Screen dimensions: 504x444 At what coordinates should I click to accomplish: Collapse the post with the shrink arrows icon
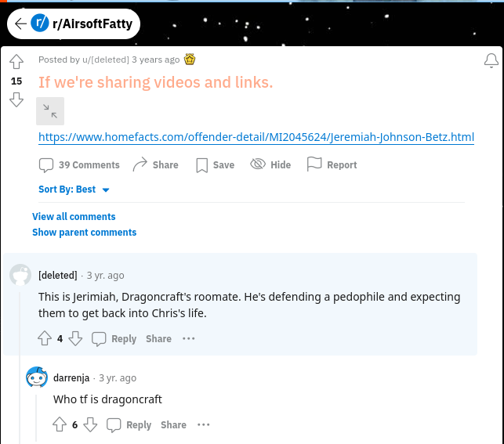[50, 111]
